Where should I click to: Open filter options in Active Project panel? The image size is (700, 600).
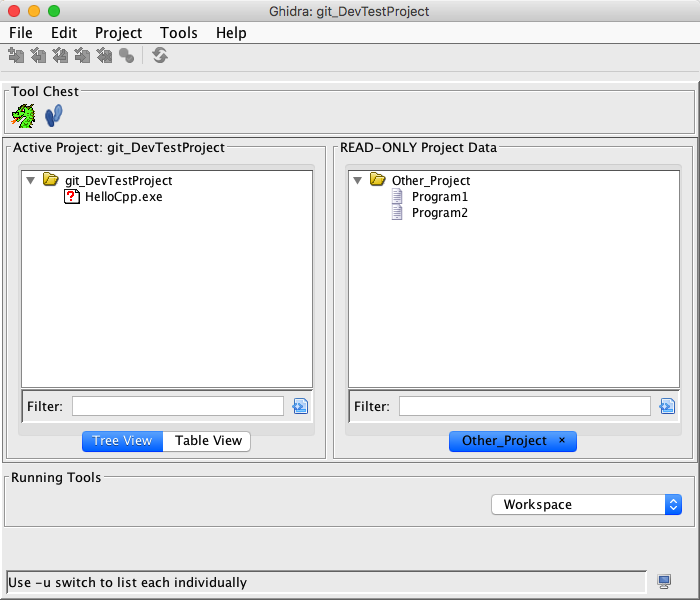[x=300, y=406]
